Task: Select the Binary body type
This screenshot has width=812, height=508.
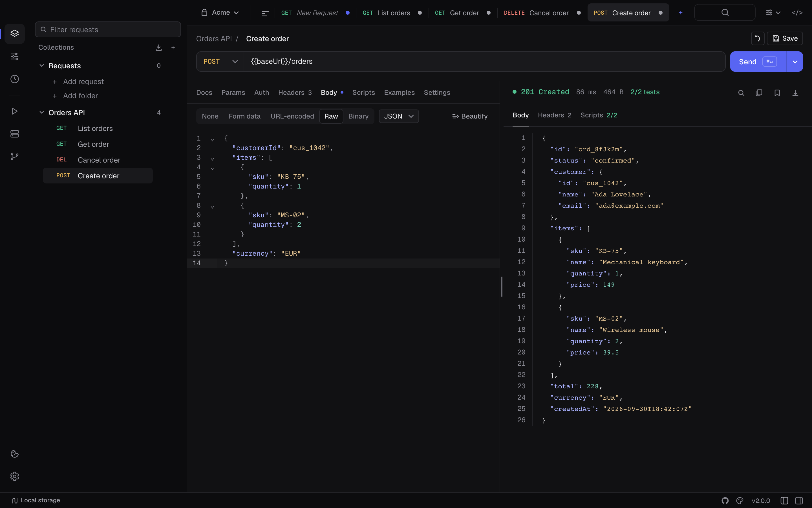Action: pyautogui.click(x=358, y=116)
